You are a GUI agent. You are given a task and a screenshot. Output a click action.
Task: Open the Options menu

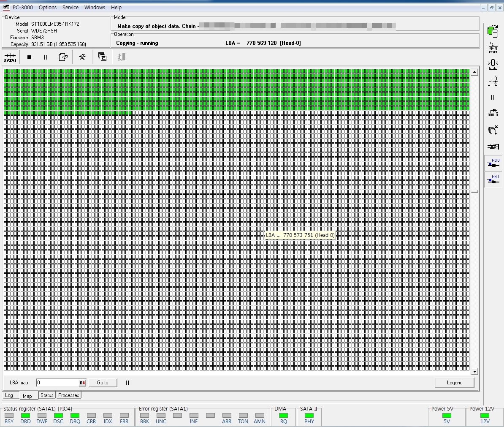pos(48,8)
